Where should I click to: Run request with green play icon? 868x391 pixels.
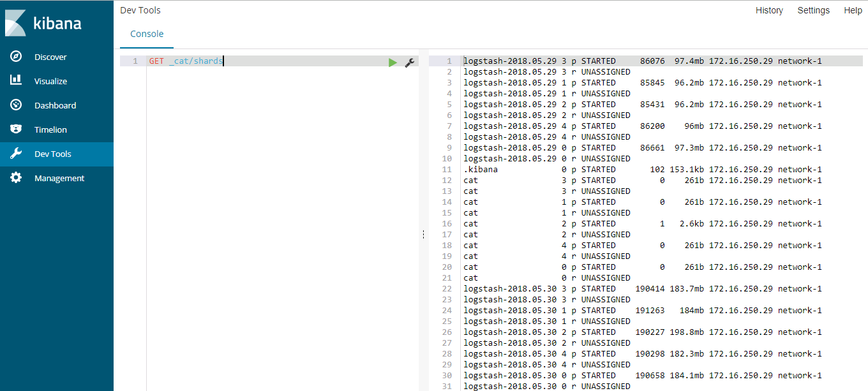[393, 62]
